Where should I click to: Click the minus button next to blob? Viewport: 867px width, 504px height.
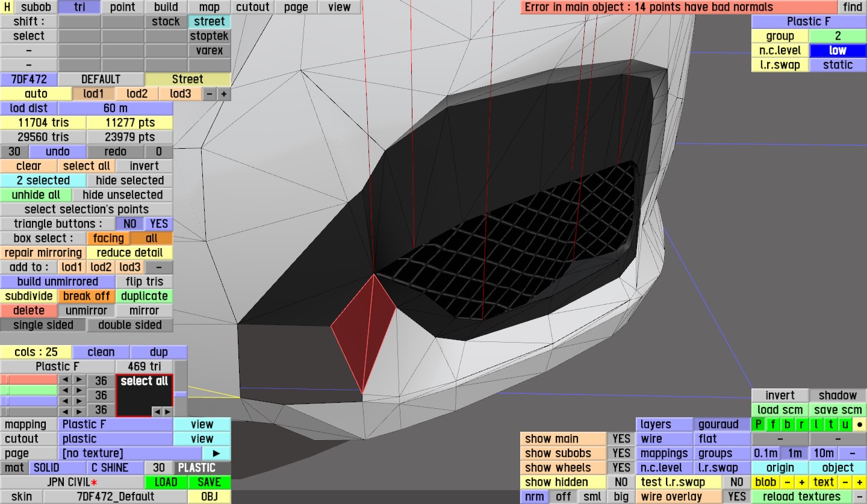pyautogui.click(x=788, y=482)
